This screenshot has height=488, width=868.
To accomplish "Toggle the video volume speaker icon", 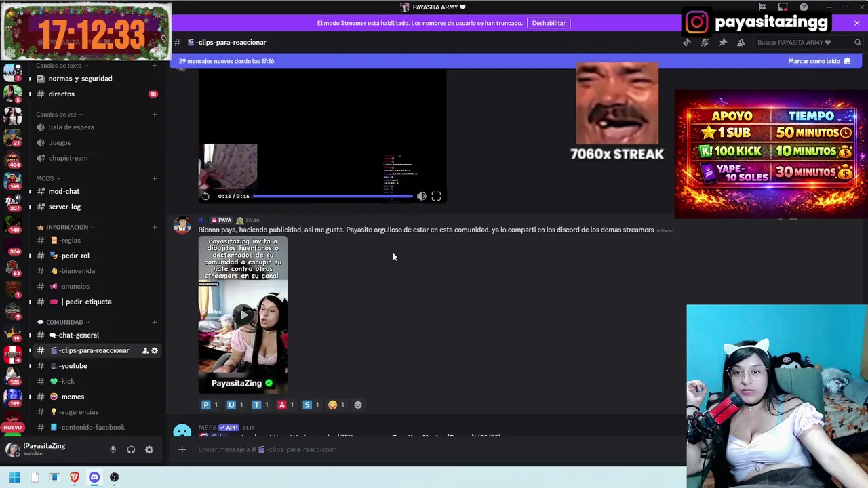I will pyautogui.click(x=421, y=196).
